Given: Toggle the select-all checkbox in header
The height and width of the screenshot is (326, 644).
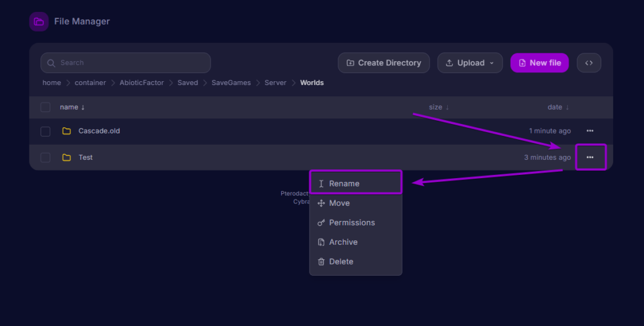Looking at the screenshot, I should tap(45, 107).
